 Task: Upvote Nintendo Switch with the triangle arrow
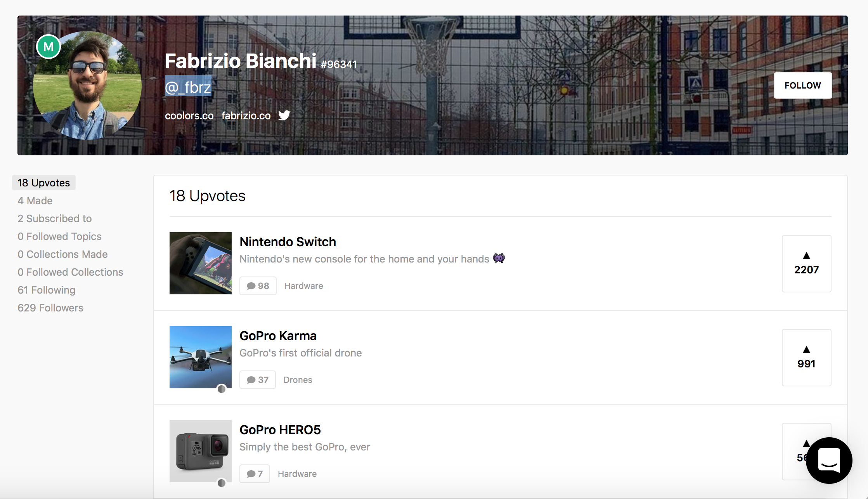pos(806,256)
